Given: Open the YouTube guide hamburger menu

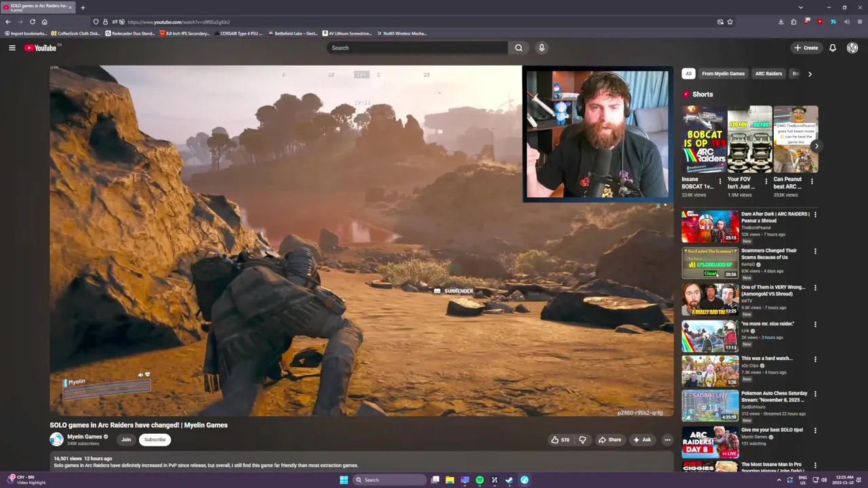Looking at the screenshot, I should pos(12,47).
